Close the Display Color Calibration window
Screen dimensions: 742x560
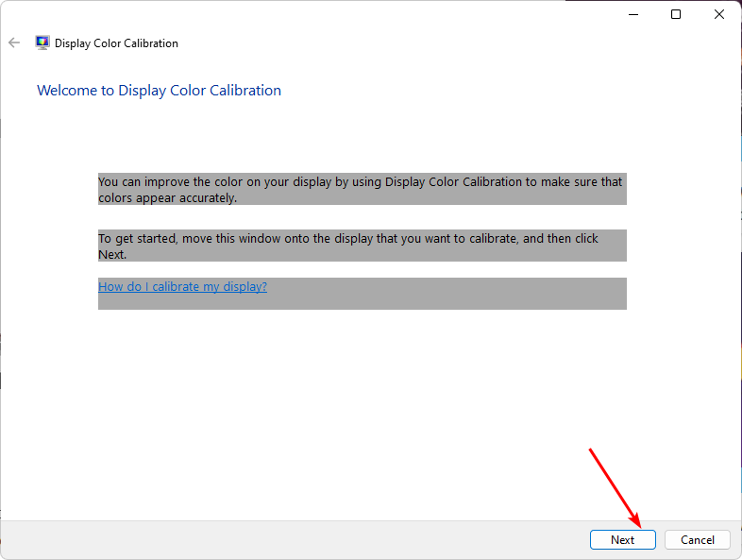(718, 15)
